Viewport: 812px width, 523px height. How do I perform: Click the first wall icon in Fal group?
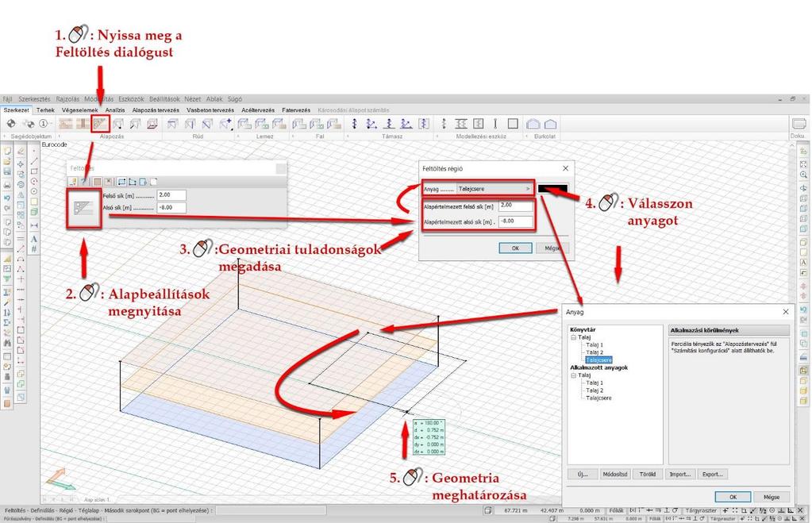pos(298,124)
